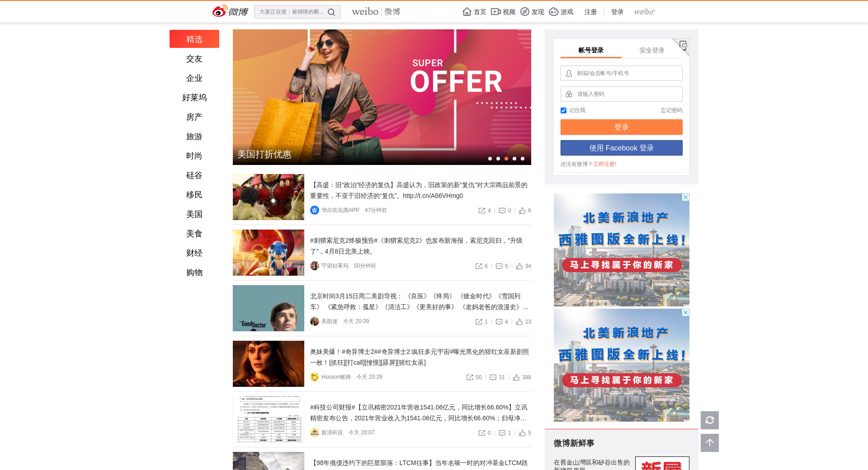The width and height of the screenshot is (868, 470).
Task: Like the 立讯精密 post
Action: [522, 433]
